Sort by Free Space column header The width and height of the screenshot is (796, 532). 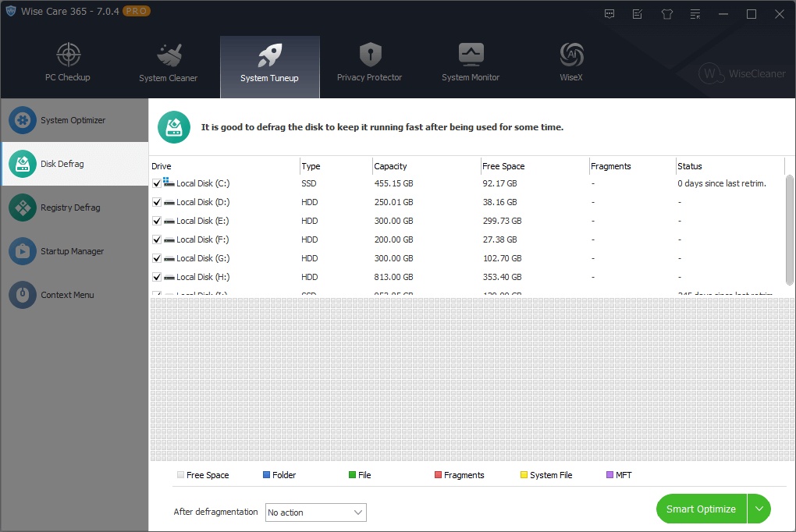coord(535,166)
